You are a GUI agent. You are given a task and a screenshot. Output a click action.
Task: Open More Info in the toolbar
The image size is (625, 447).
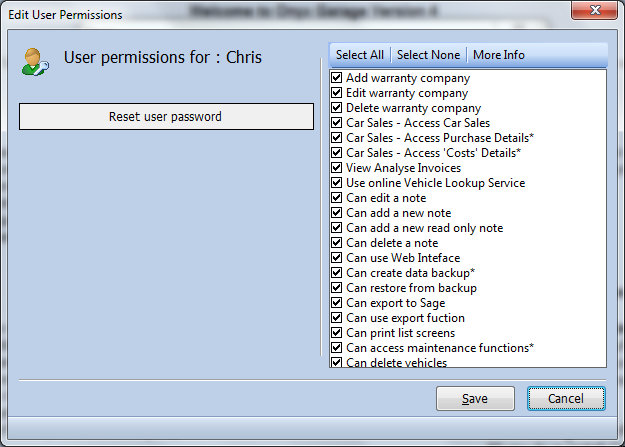(499, 55)
